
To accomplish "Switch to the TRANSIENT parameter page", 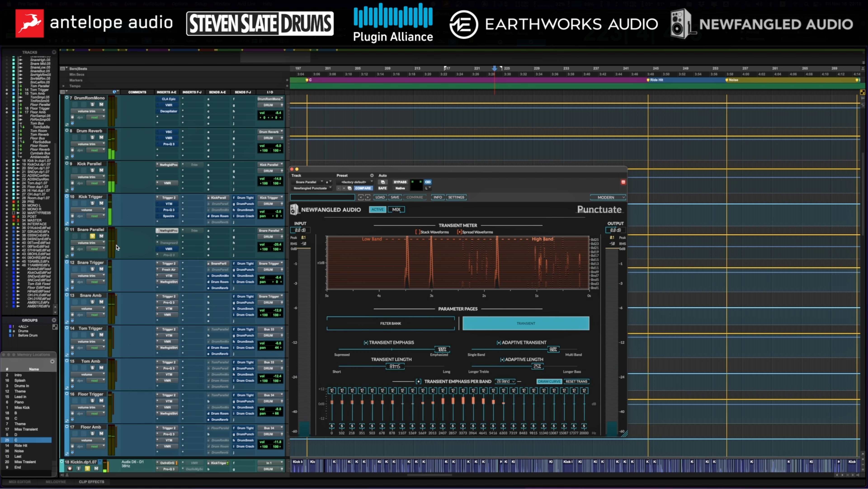I will (526, 323).
